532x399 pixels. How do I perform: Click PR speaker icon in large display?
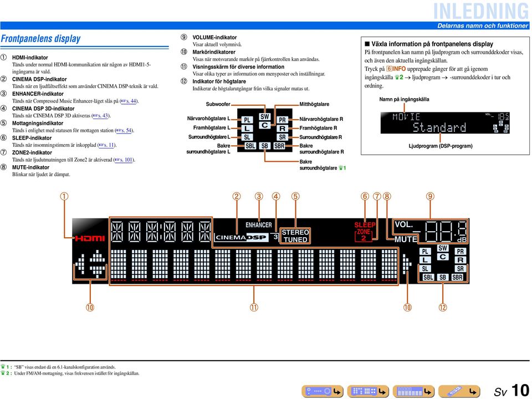coord(461,252)
